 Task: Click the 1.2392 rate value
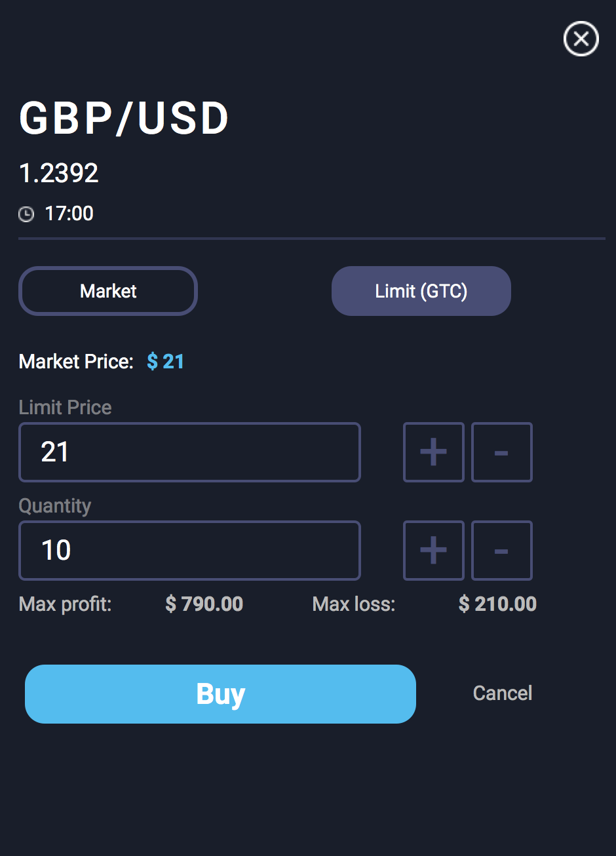pos(59,173)
